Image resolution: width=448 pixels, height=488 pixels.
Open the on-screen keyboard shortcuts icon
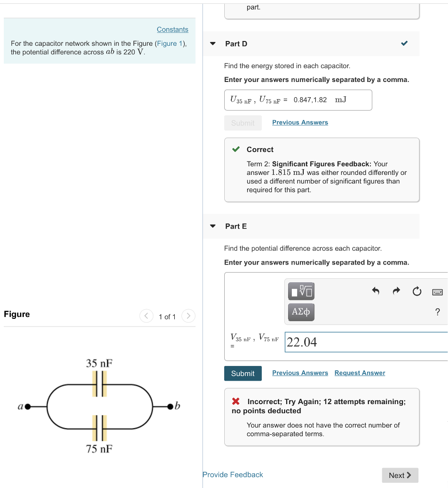coord(437,291)
